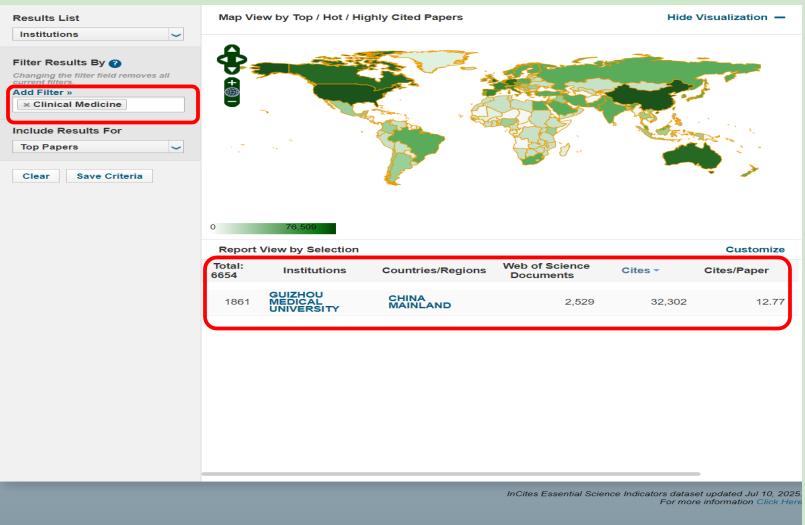Zoom in on the map with plus
Image resolution: width=805 pixels, height=525 pixels.
click(232, 83)
